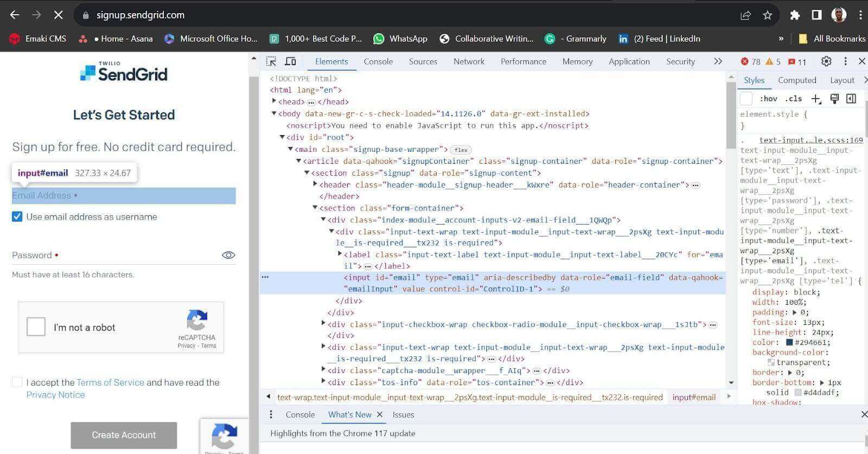The height and width of the screenshot is (454, 868).
Task: Click the transparent background-color swatch
Action: (x=771, y=362)
